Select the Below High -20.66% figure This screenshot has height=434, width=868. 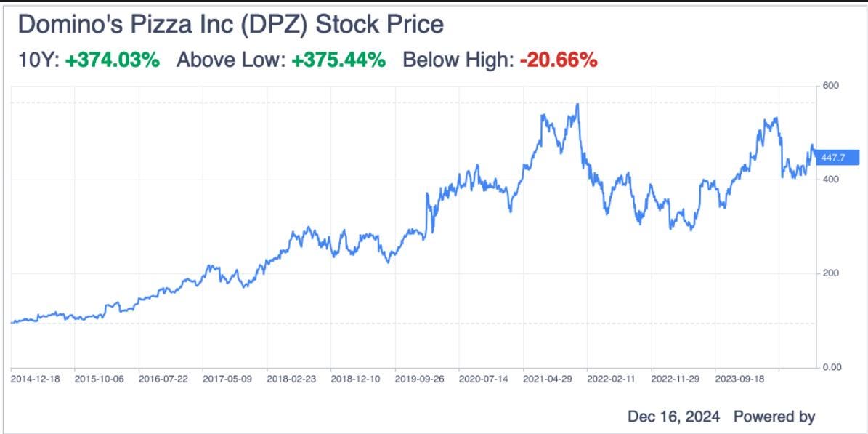[x=558, y=60]
